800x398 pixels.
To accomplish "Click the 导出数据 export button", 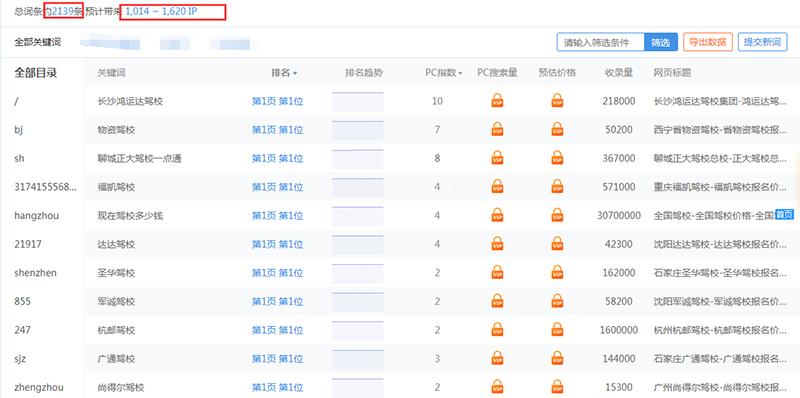I will (708, 42).
